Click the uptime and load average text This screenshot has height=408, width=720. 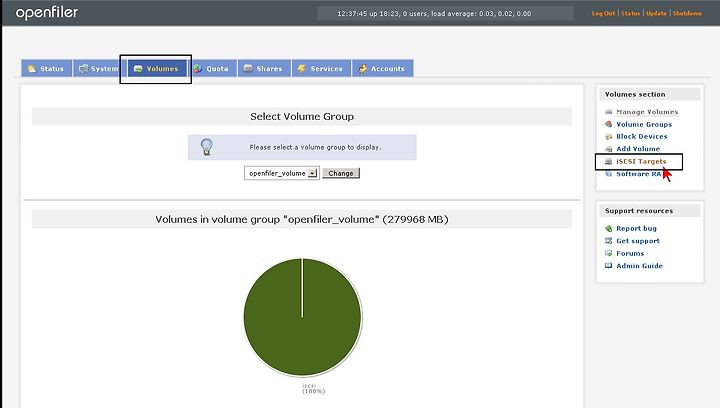tap(434, 13)
